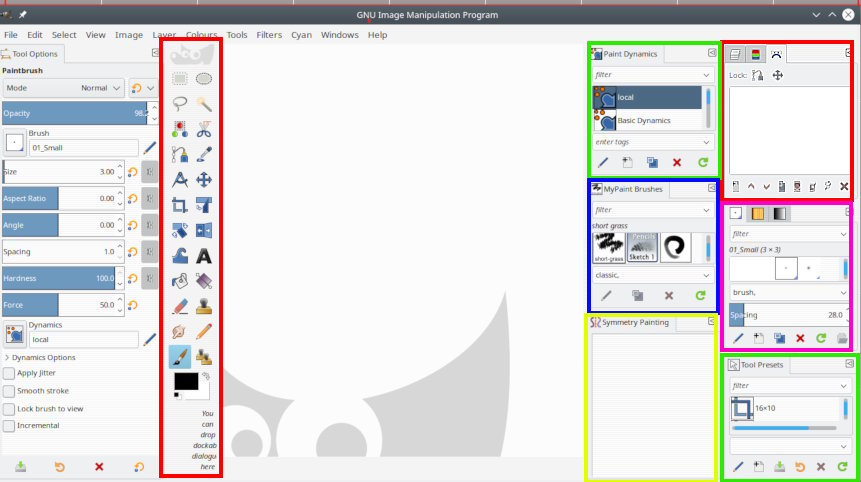The image size is (861, 482).
Task: Select the Ellipse Select tool
Action: pyautogui.click(x=204, y=79)
